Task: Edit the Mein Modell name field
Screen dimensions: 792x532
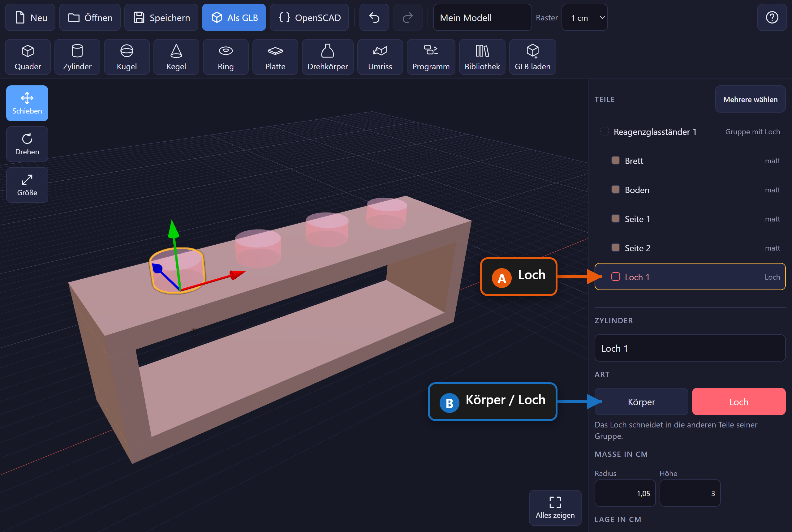Action: coord(482,17)
